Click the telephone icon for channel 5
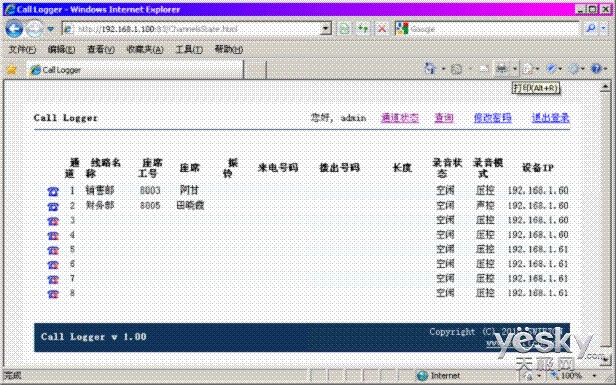 coord(53,250)
